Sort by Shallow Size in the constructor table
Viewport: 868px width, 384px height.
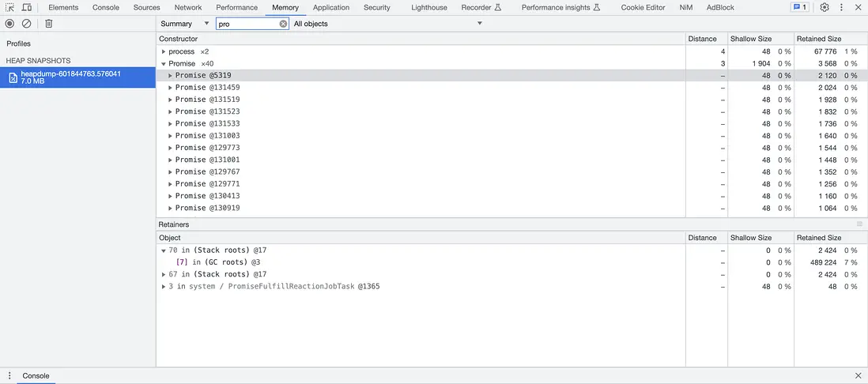(760, 39)
